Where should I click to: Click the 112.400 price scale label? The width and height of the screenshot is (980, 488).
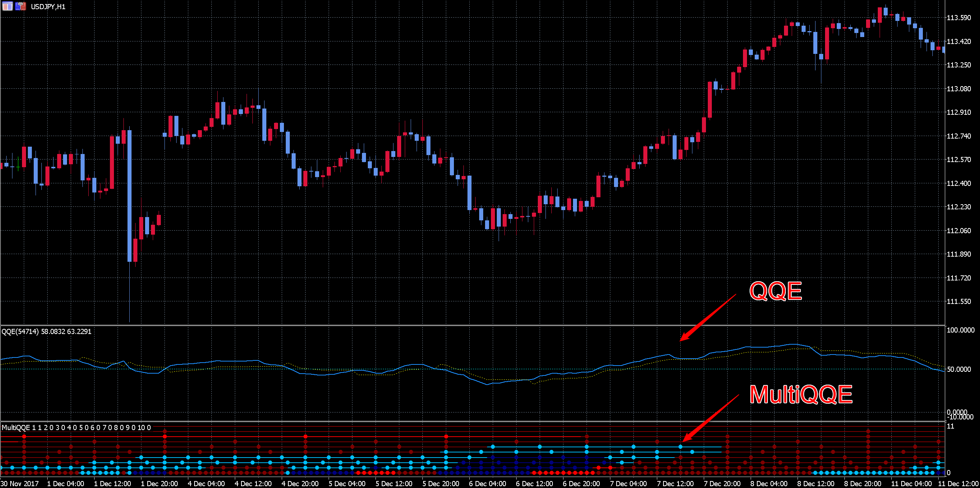(x=959, y=183)
